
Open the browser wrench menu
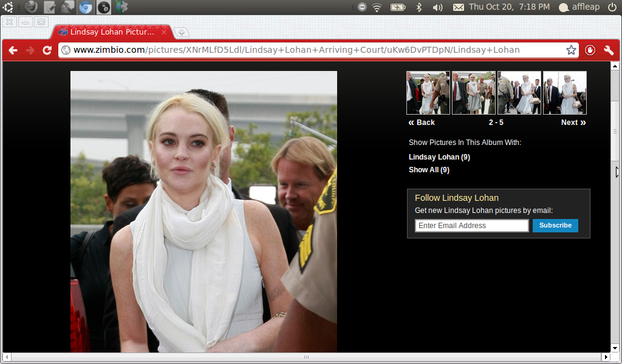[x=609, y=50]
